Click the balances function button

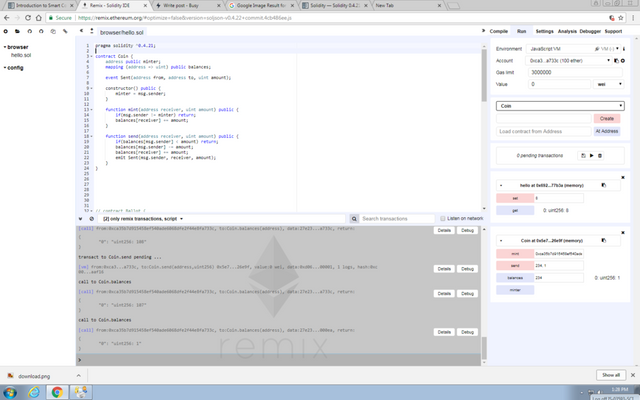click(x=515, y=278)
